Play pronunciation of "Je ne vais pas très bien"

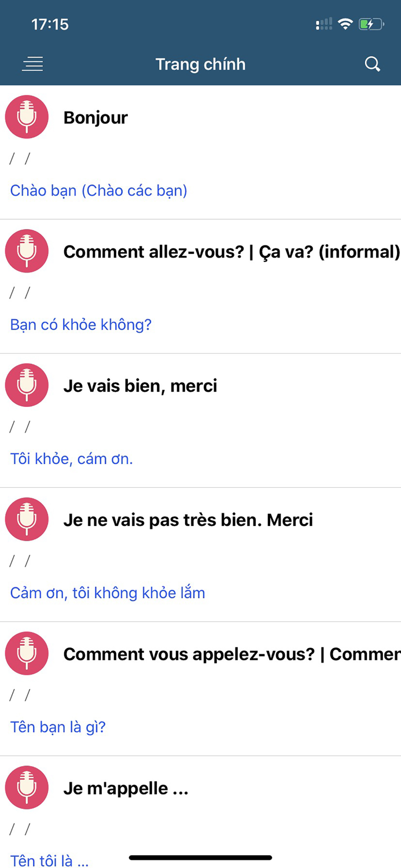pos(27,519)
